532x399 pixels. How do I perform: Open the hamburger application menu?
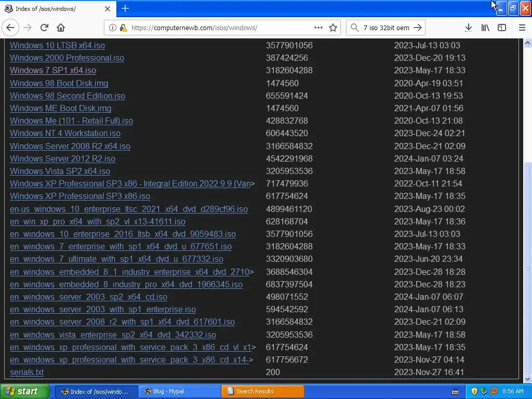tap(522, 28)
